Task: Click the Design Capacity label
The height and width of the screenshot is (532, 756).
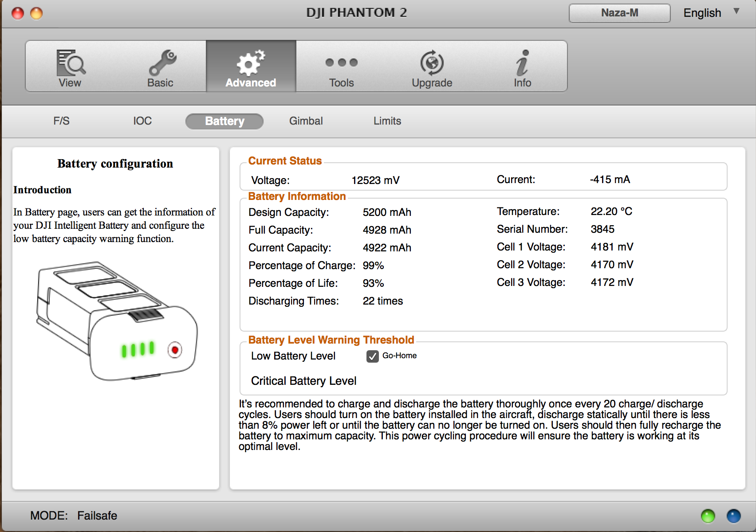Action: click(x=289, y=212)
